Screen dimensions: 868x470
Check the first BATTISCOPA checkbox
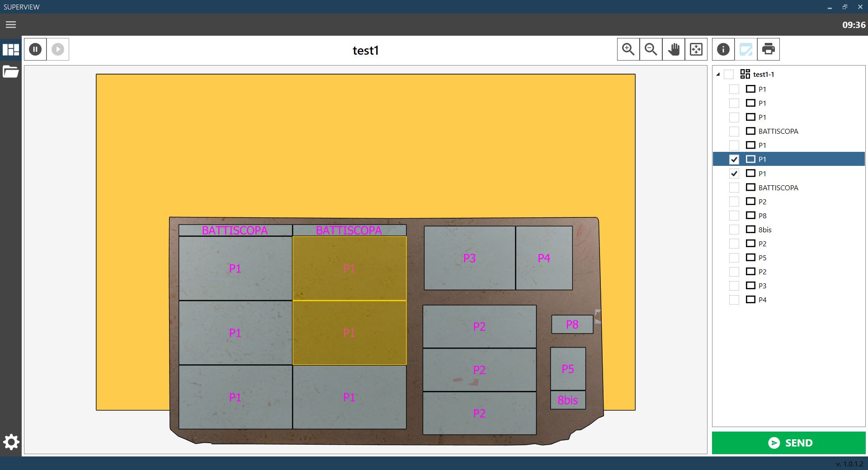coord(734,131)
